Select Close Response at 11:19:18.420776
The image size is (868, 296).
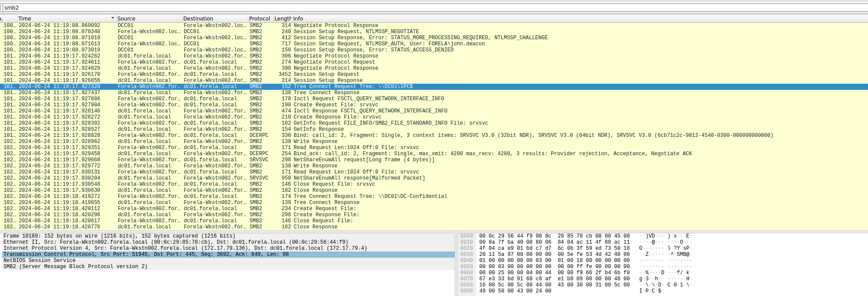[434, 227]
